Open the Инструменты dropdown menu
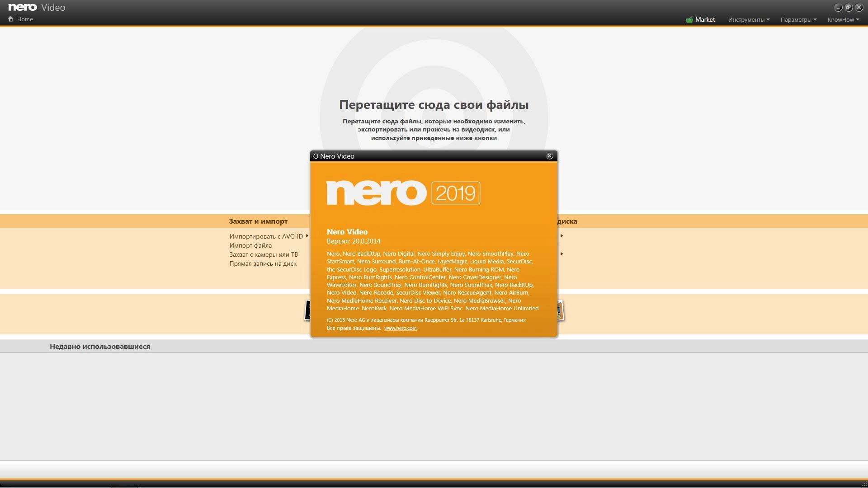Viewport: 868px width, 488px height. click(x=749, y=19)
